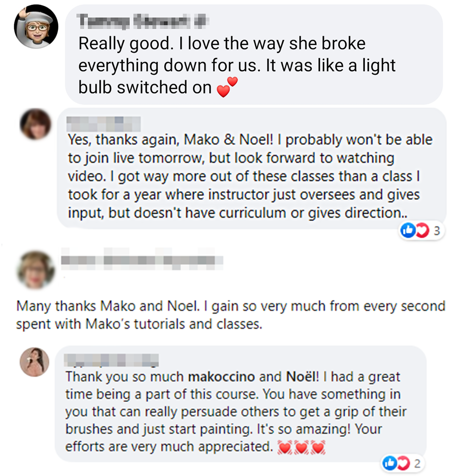
Task: Click the blurred name above 'Many thanks Mako'
Action: click(x=141, y=260)
